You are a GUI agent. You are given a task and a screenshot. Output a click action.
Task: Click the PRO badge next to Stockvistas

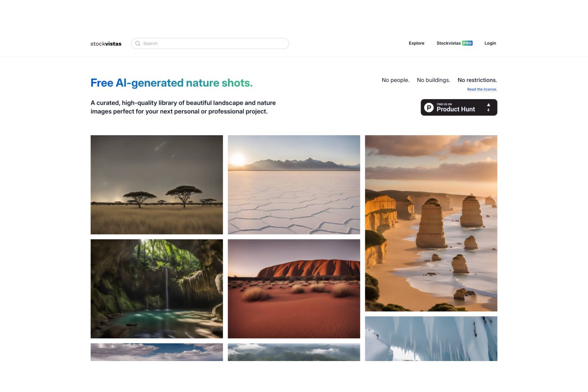point(467,43)
